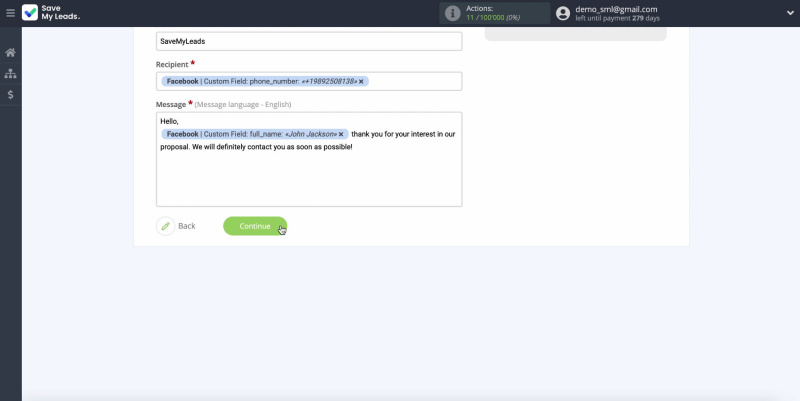Open the connections sitemap sidebar icon
800x401 pixels.
click(x=10, y=73)
